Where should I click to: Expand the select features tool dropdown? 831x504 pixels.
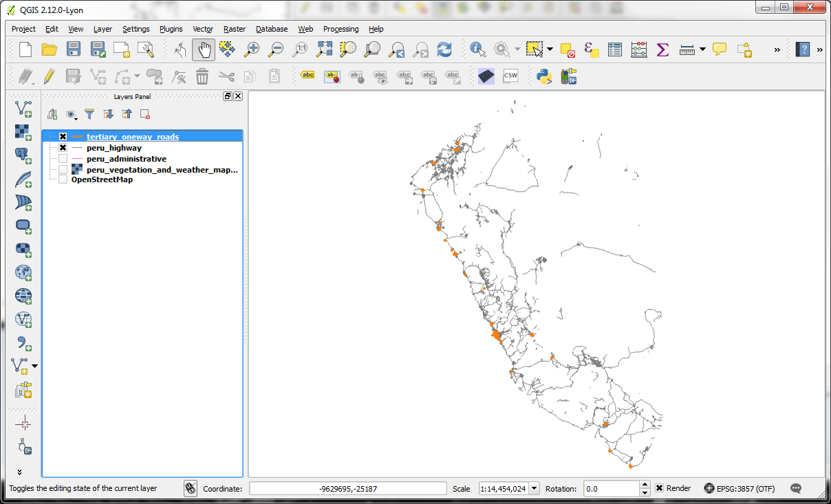tap(550, 50)
